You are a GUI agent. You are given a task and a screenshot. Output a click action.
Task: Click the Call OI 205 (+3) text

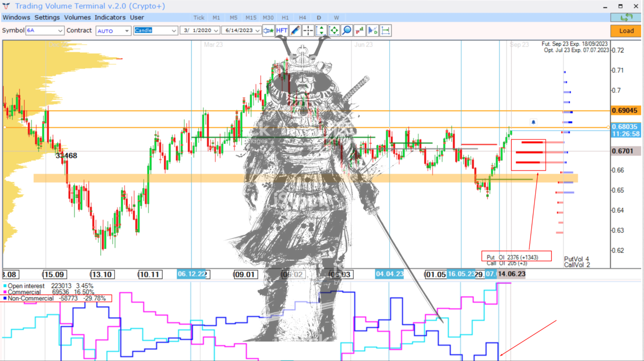(507, 263)
